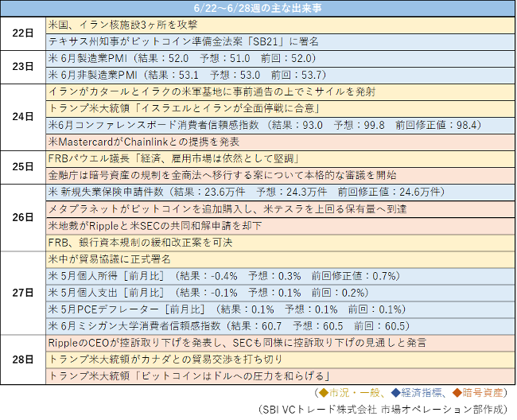Select the 26日 date cell

(x=23, y=218)
